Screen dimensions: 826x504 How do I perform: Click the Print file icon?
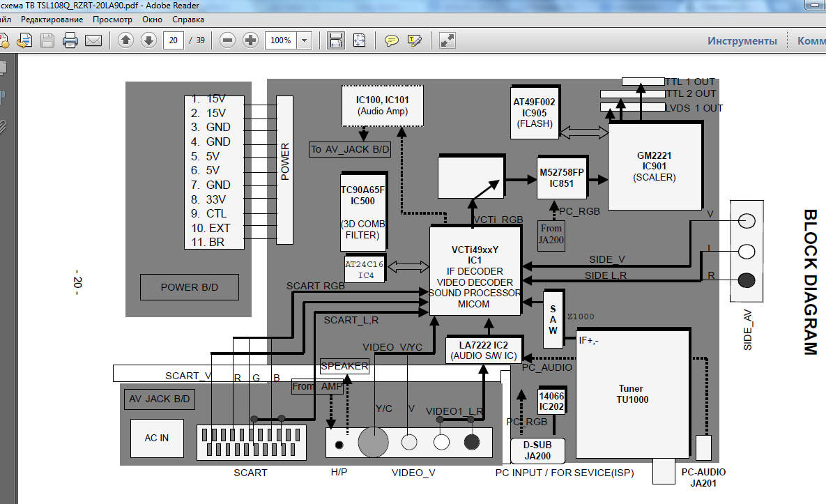point(70,40)
